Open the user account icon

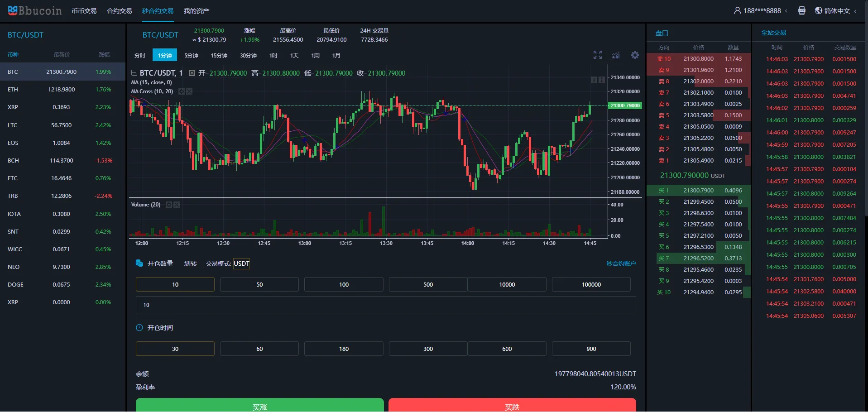click(x=737, y=10)
